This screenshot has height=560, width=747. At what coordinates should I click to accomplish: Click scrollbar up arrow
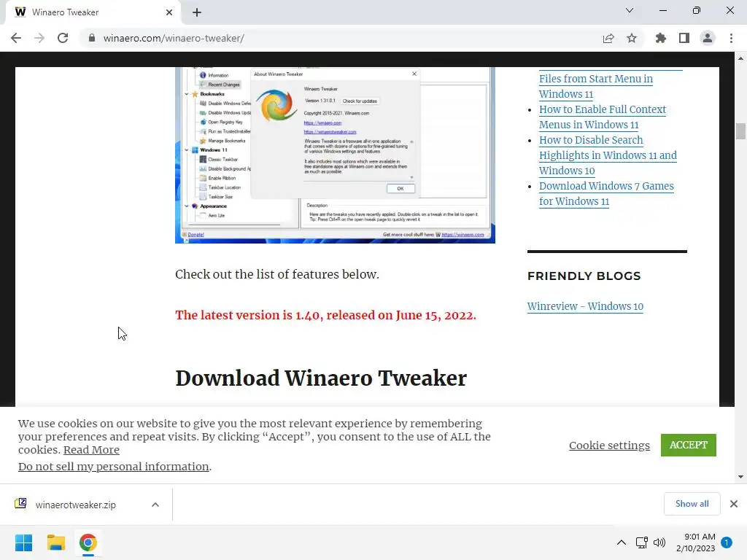pyautogui.click(x=740, y=58)
